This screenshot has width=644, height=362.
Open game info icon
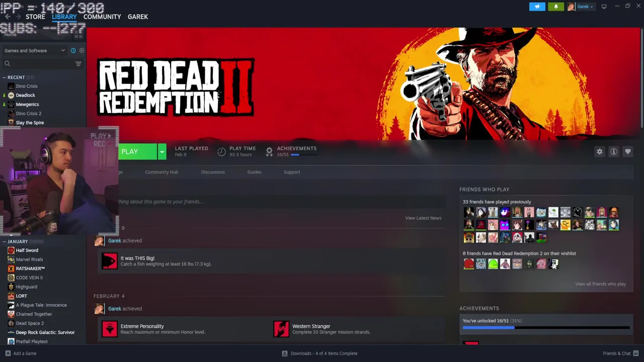tap(614, 151)
